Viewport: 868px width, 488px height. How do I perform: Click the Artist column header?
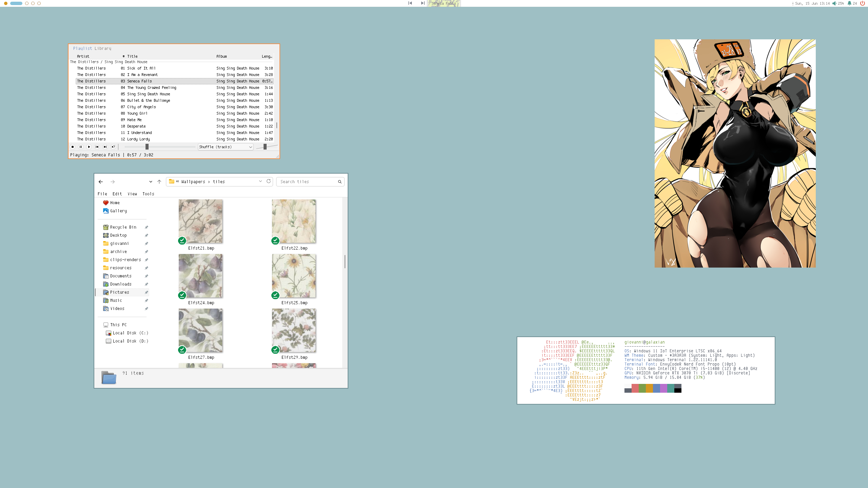click(83, 56)
